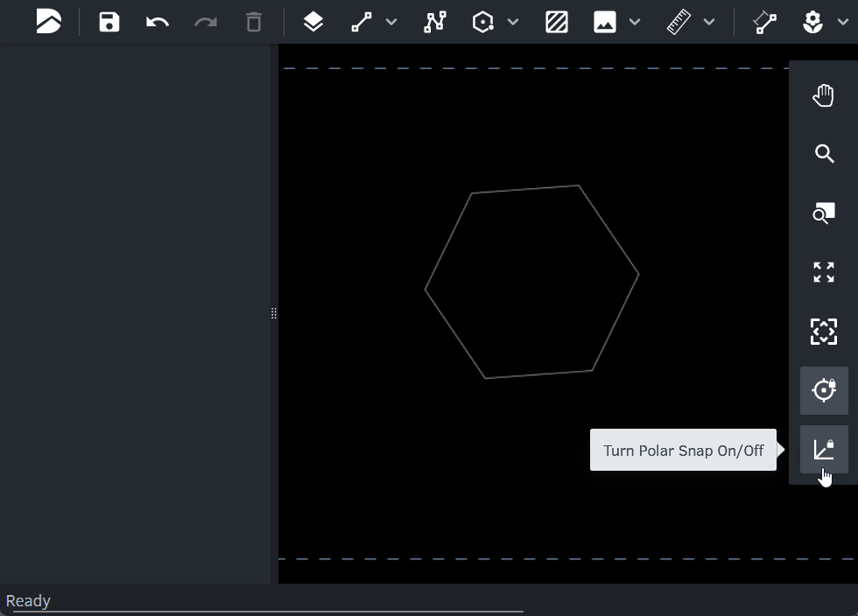Screen dimensions: 858x616
Task: Select the Polyline tool
Action: click(x=435, y=22)
